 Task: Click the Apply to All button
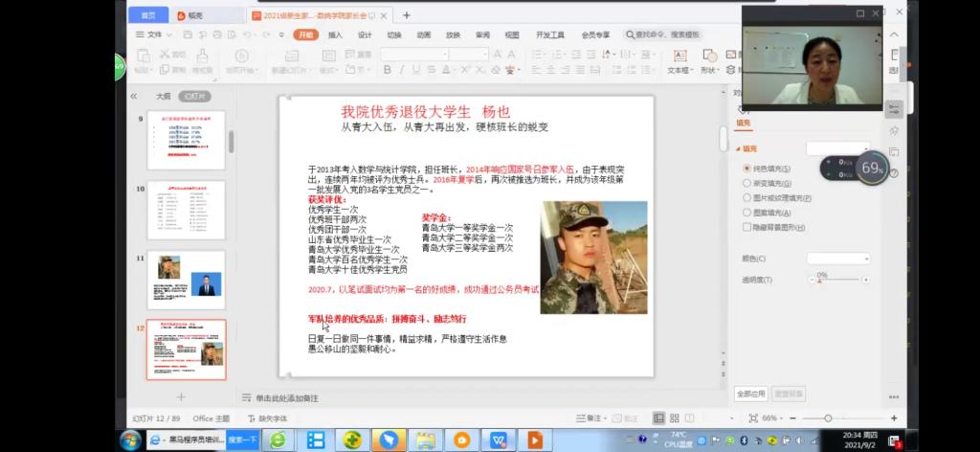click(749, 394)
